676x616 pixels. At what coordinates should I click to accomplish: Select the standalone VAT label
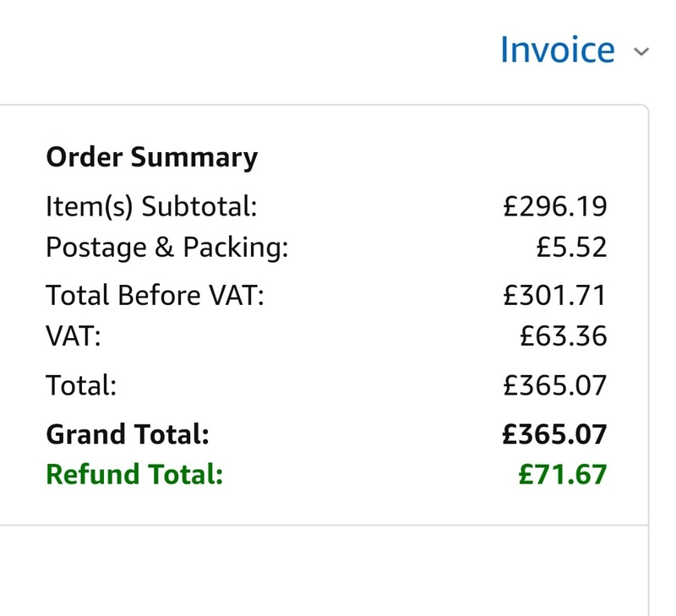pos(73,336)
